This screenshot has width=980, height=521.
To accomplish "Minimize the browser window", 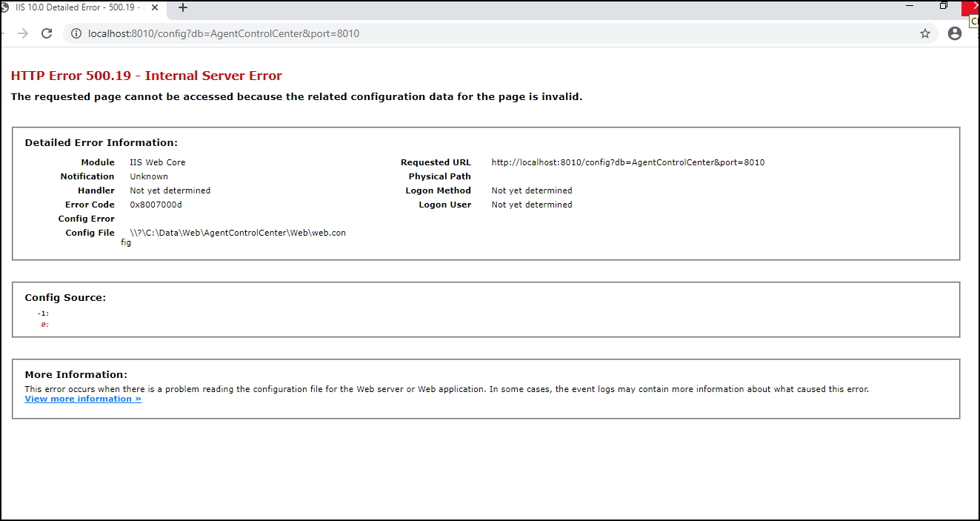I will 910,5.
